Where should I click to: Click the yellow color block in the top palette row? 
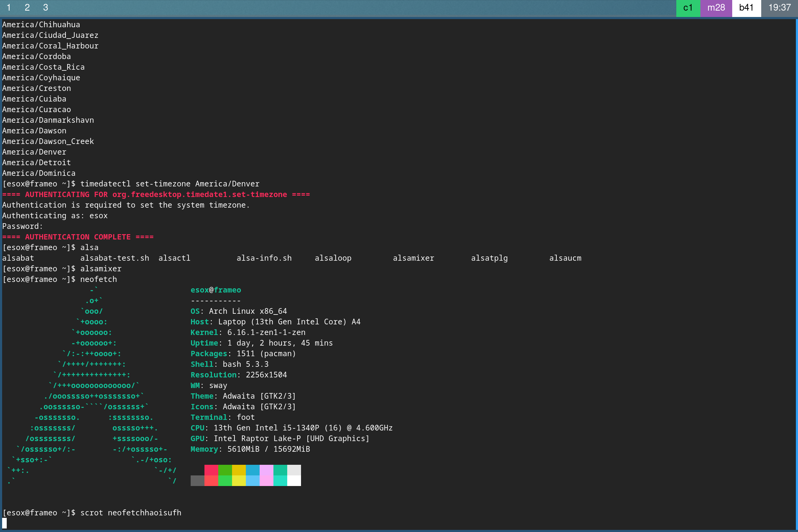pos(239,470)
